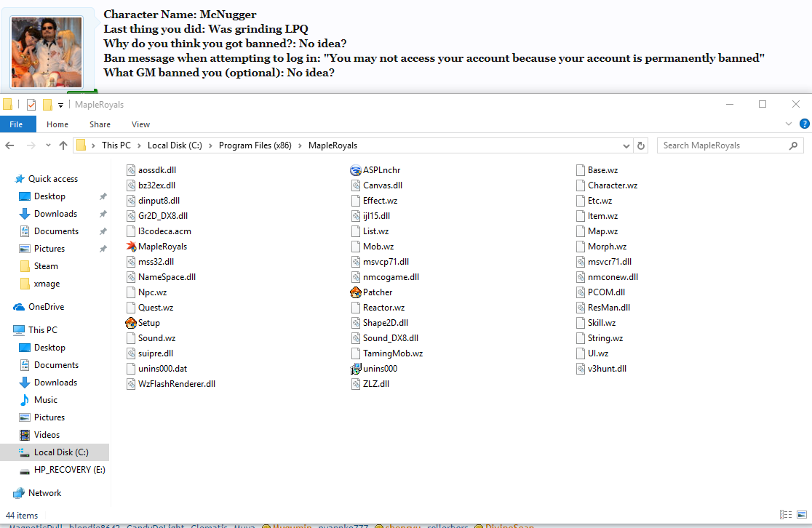The image size is (812, 528).
Task: Select the msvcp71.dll file
Action: pos(380,261)
